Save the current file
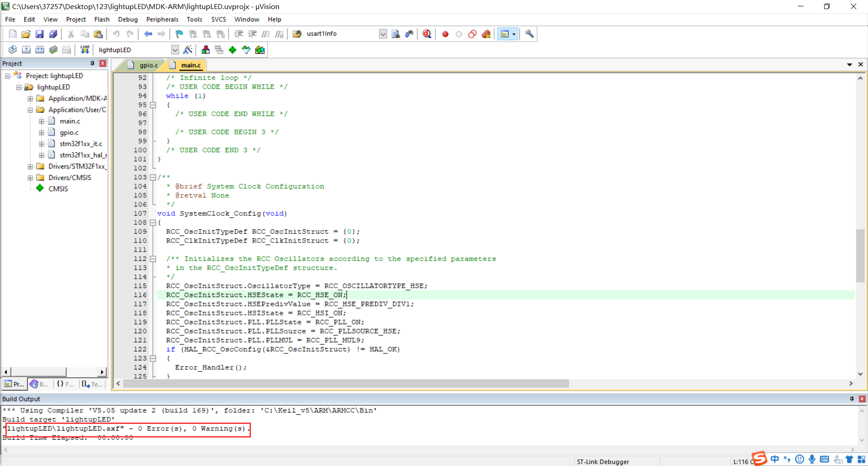Image resolution: width=868 pixels, height=466 pixels. coord(40,34)
